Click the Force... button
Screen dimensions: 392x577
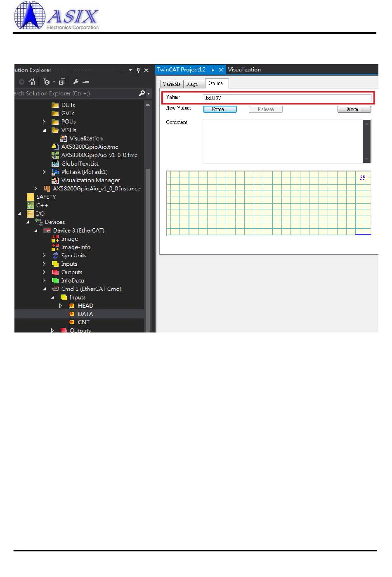[x=220, y=109]
